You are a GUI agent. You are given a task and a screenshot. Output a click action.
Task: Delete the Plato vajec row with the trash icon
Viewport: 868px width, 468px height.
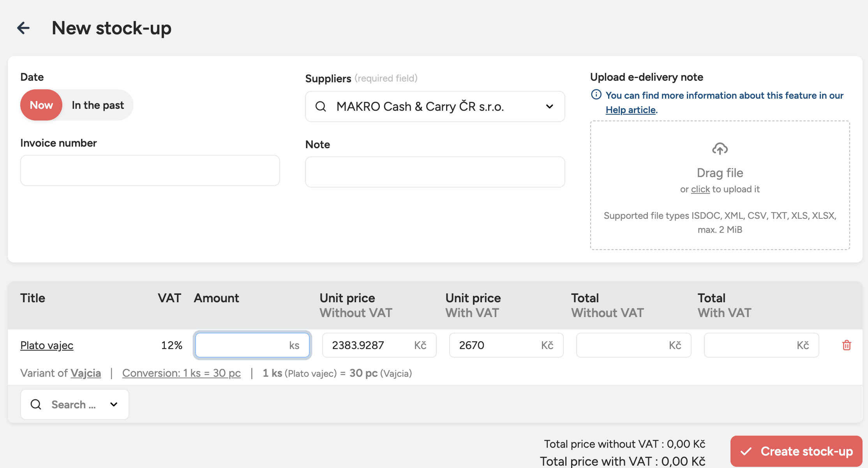[847, 345]
